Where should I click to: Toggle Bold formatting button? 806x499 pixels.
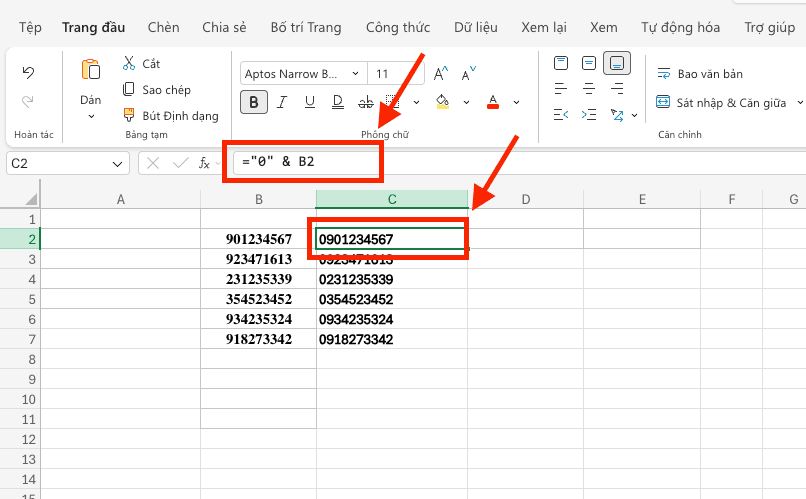[x=254, y=102]
